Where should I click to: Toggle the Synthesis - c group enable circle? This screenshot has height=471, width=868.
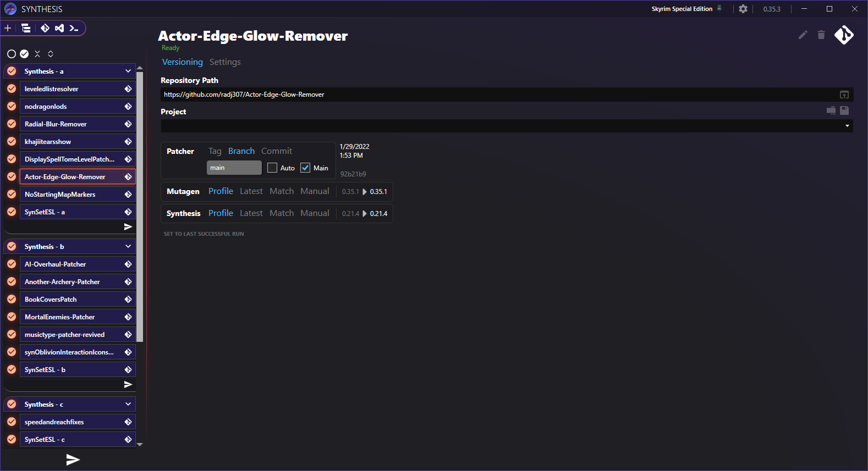12,404
